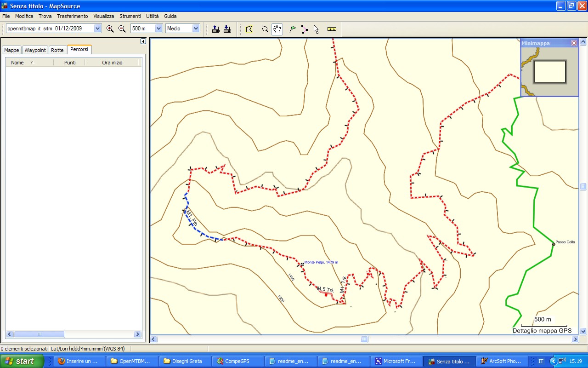Select the ruler distance measurement tool

click(x=332, y=29)
